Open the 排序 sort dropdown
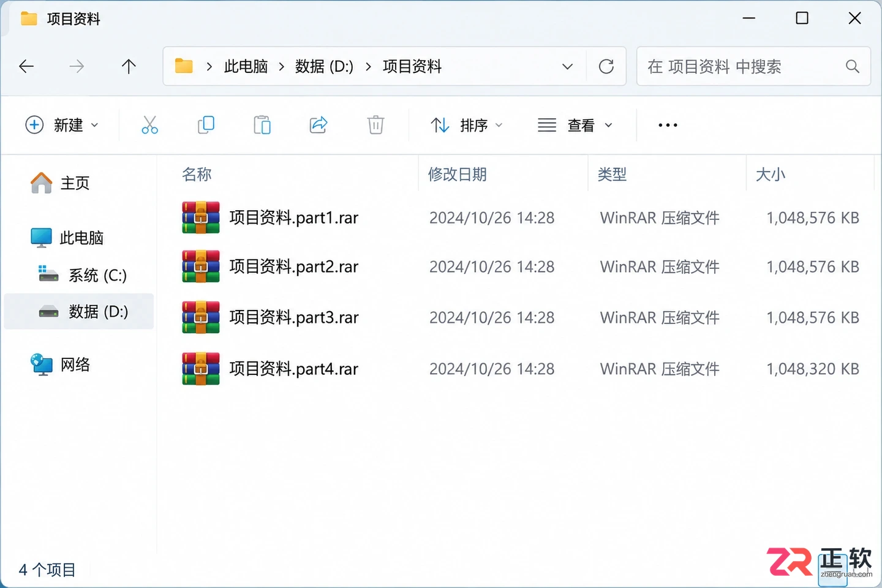Image resolution: width=882 pixels, height=588 pixels. [x=467, y=125]
